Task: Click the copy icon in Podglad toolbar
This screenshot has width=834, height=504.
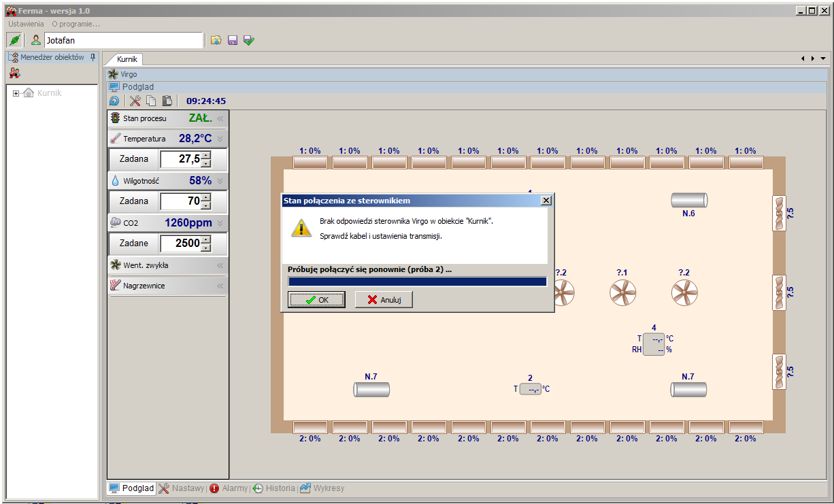Action: 151,101
